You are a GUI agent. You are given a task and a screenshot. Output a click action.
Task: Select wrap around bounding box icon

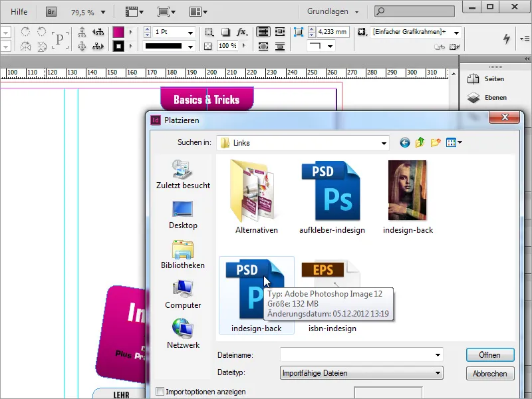point(280,32)
